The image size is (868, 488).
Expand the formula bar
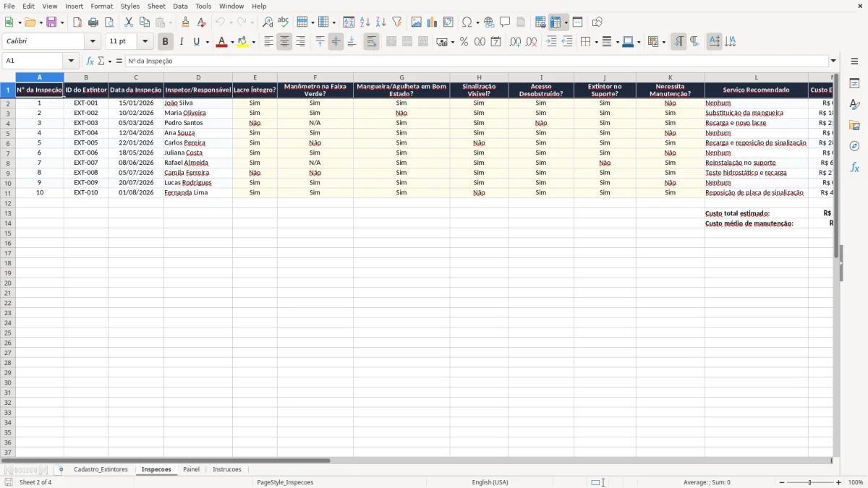tap(834, 61)
